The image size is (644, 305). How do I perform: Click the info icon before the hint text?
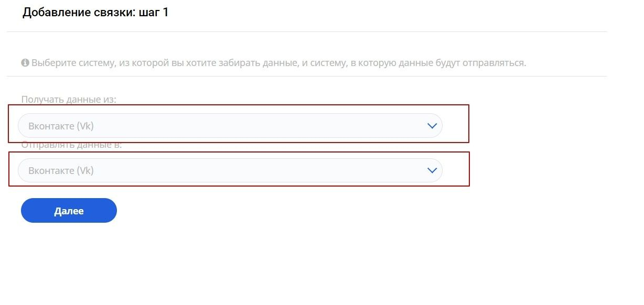pos(25,63)
